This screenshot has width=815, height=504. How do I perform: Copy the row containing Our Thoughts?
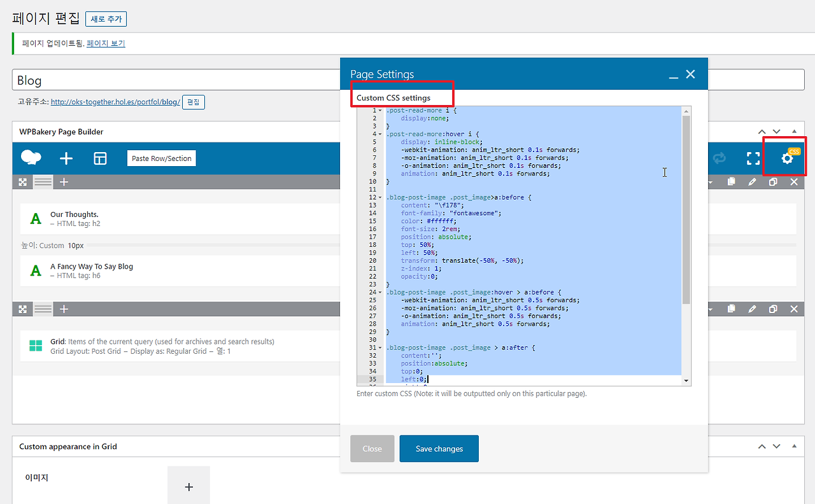732,182
